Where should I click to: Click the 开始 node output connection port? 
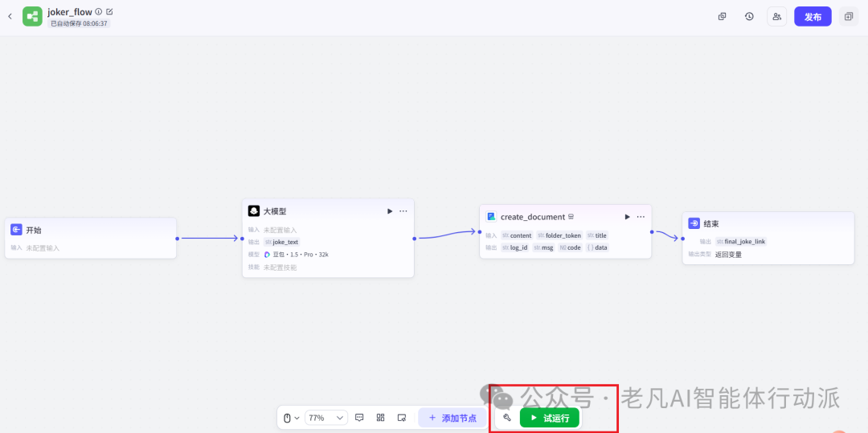[177, 239]
